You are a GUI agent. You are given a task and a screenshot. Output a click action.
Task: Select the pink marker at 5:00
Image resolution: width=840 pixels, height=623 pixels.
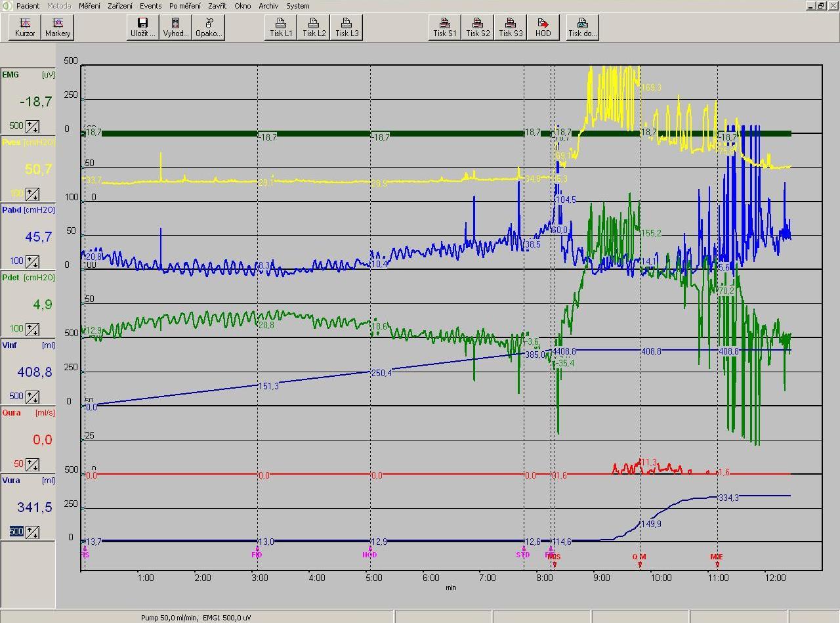(x=370, y=553)
